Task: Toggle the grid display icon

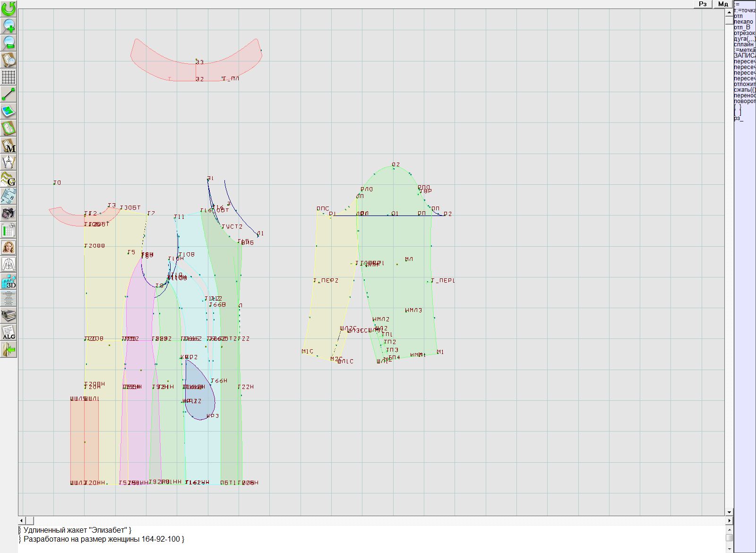Action: [9, 77]
